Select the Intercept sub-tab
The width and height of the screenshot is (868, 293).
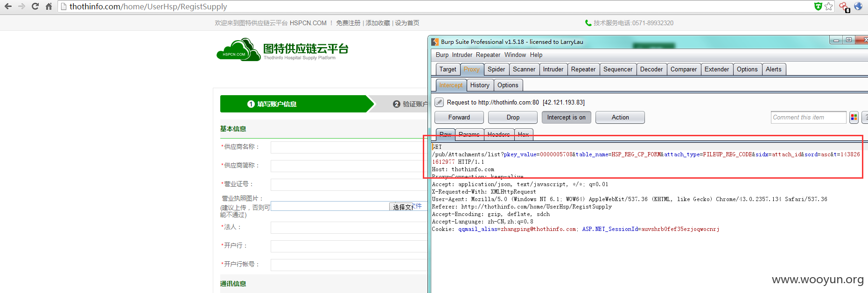[451, 85]
